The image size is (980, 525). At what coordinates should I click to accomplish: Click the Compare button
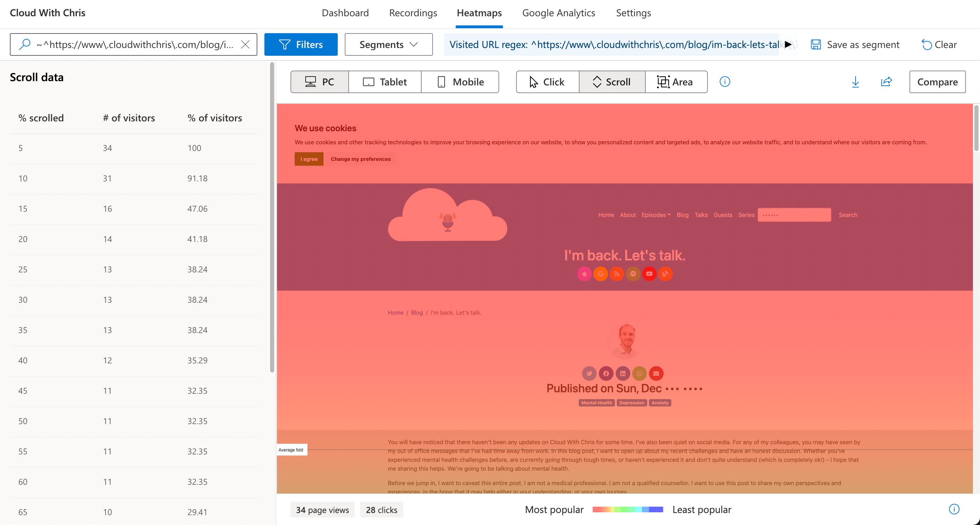click(937, 82)
